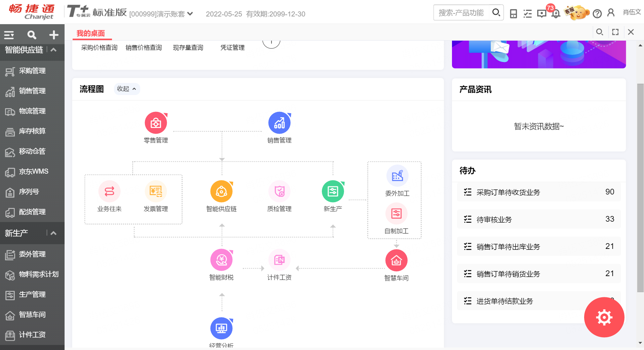Open the notifications bell icon
The image size is (644, 350).
tap(556, 13)
